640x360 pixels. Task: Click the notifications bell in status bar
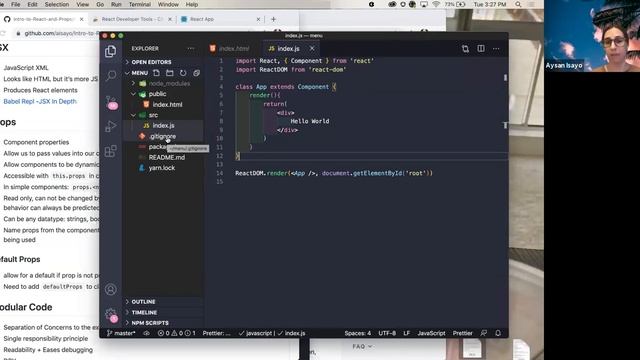pos(498,333)
